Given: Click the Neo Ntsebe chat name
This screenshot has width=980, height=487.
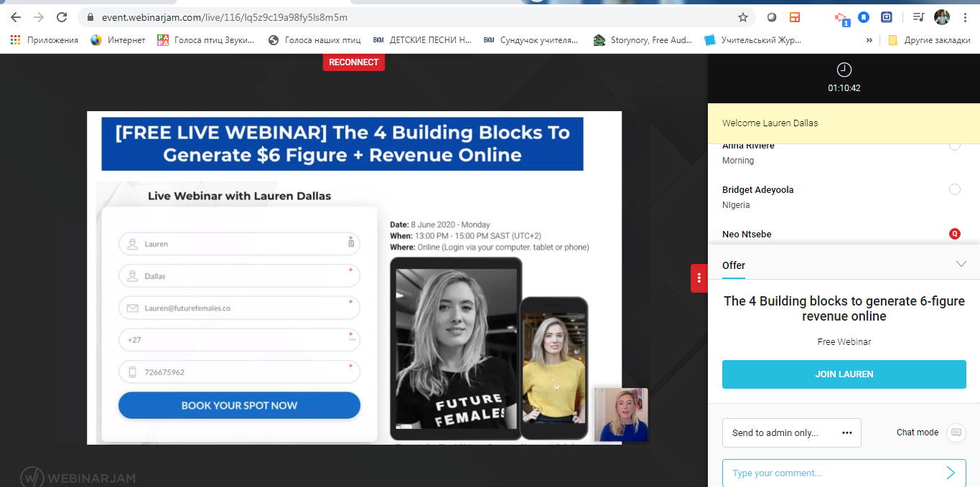Looking at the screenshot, I should tap(747, 235).
